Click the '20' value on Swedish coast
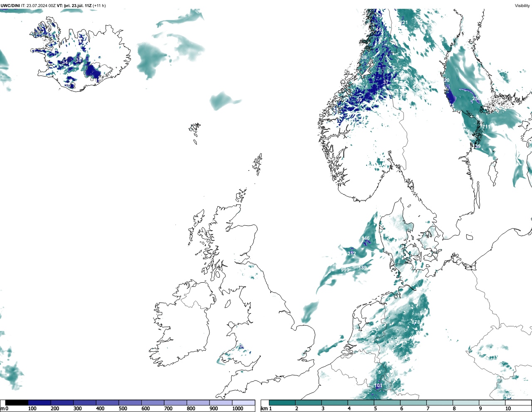This screenshot has height=412, width=532. click(447, 80)
